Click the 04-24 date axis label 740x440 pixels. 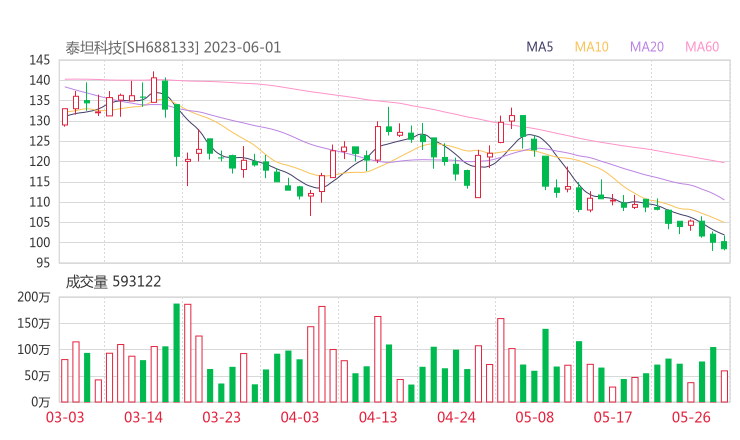click(456, 417)
